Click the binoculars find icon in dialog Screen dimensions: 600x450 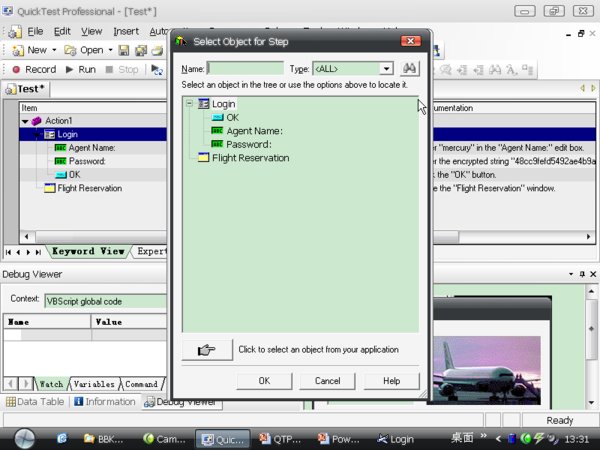point(409,69)
